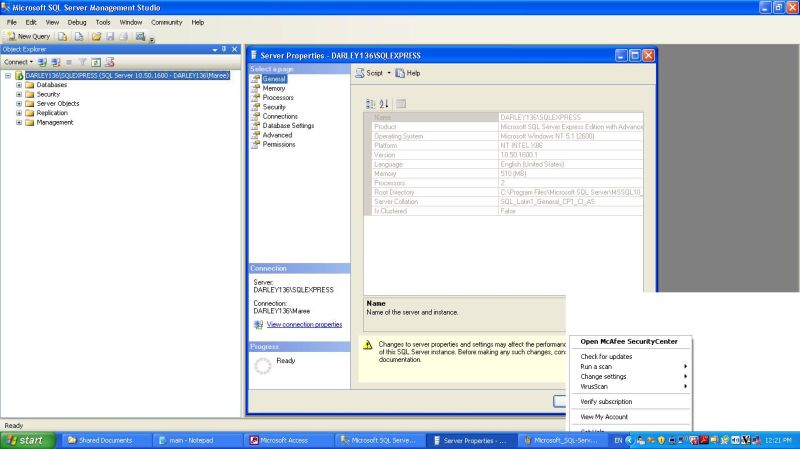The image size is (800, 449).
Task: Select the Permissions page
Action: (279, 144)
